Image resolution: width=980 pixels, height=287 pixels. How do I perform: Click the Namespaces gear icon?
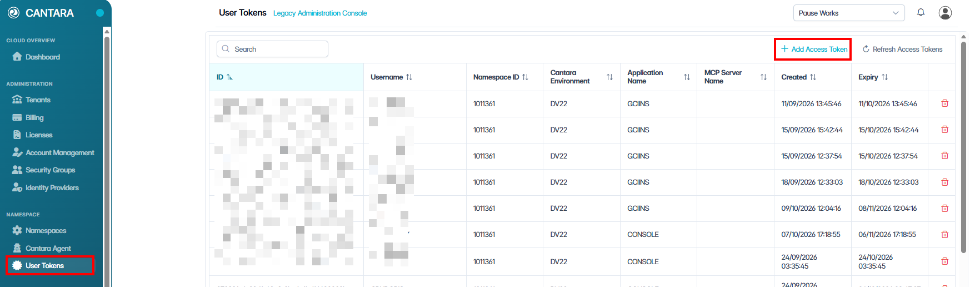[17, 230]
